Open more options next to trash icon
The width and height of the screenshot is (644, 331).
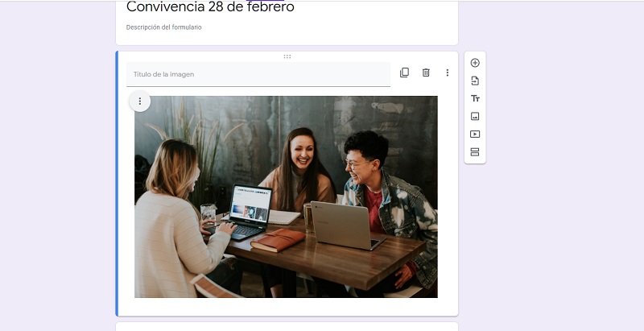click(x=448, y=72)
